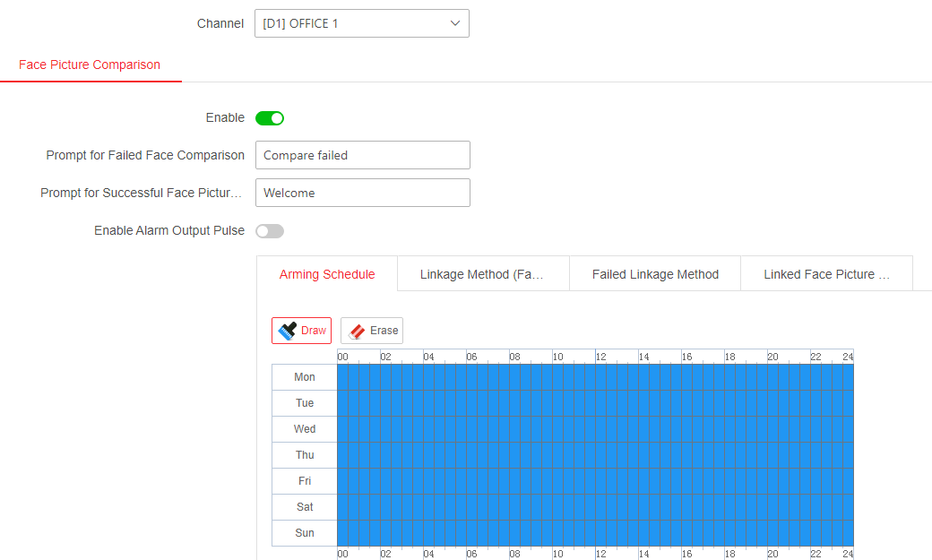Focus the Welcome prompt text field
This screenshot has width=932, height=560.
coord(362,193)
